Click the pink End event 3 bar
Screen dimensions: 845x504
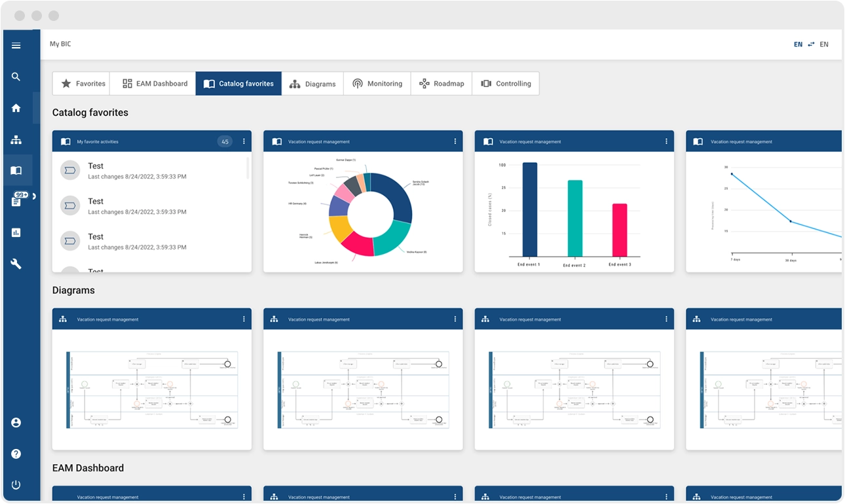[x=620, y=230]
